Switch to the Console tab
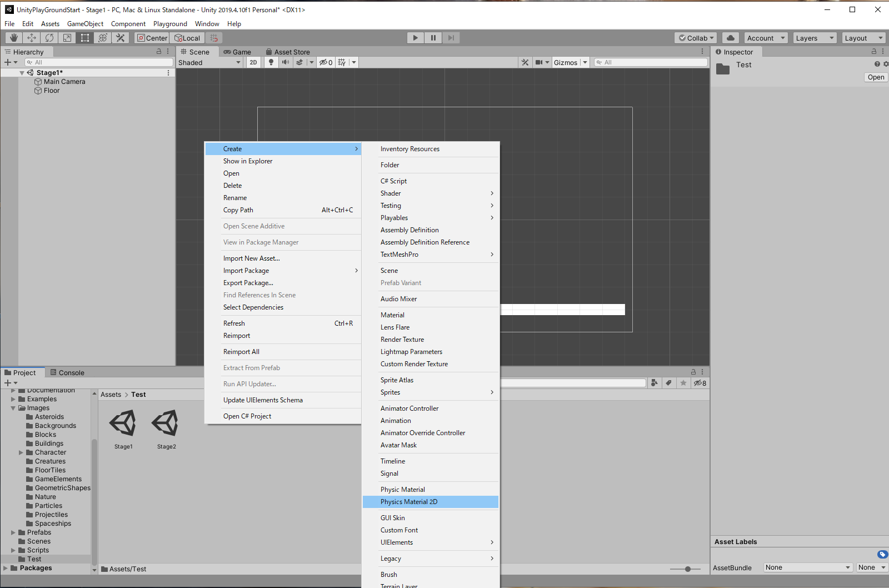 point(67,372)
